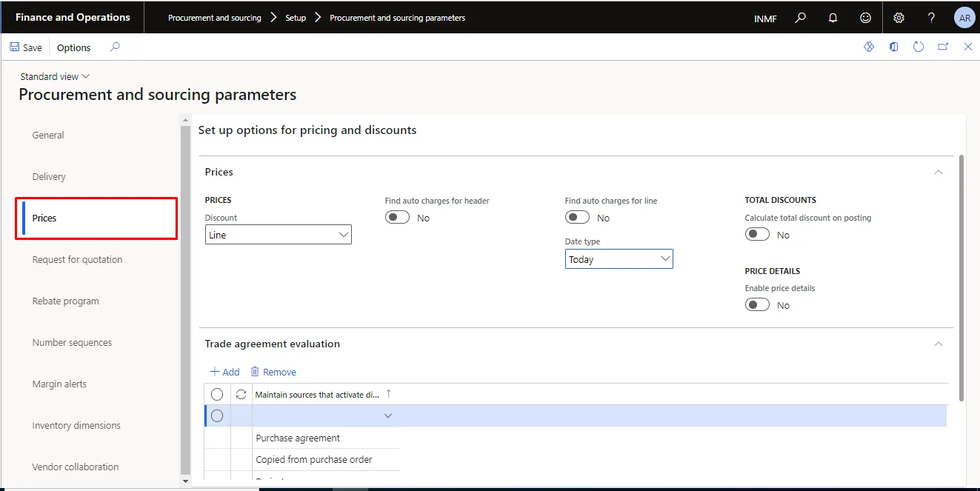Click the feedback smiley icon
980x491 pixels.
[865, 18]
